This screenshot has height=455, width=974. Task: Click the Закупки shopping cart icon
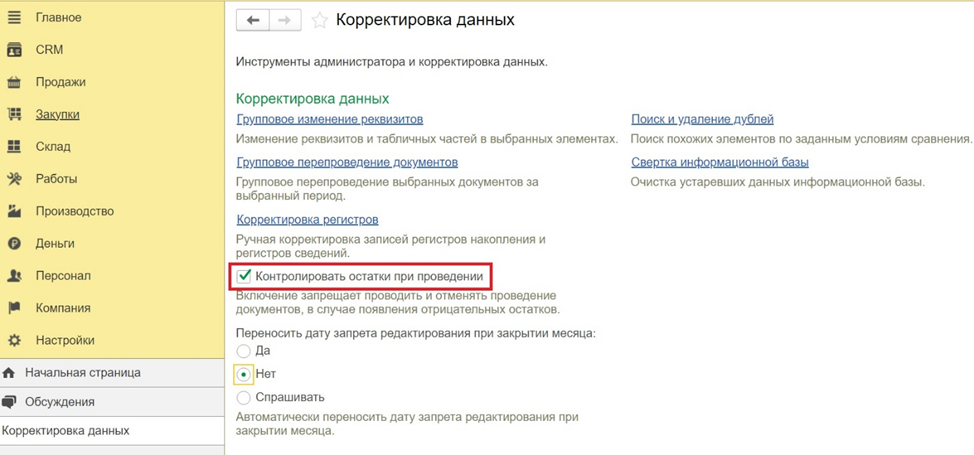click(14, 114)
